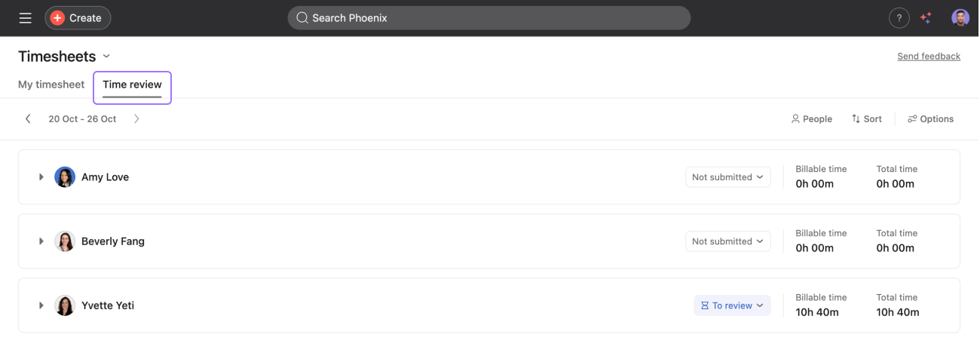Switch to the My timesheet tab
Image resolution: width=980 pixels, height=356 pixels.
(51, 84)
